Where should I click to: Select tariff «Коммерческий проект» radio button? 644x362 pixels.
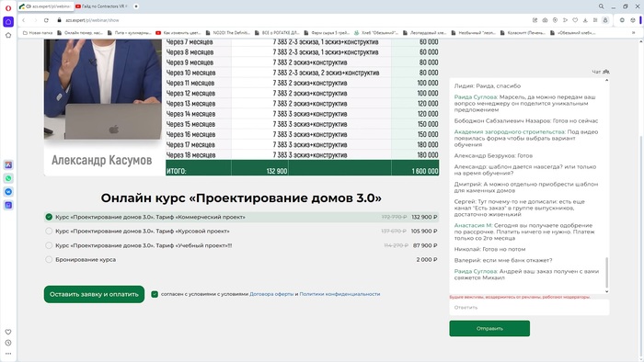coord(49,217)
